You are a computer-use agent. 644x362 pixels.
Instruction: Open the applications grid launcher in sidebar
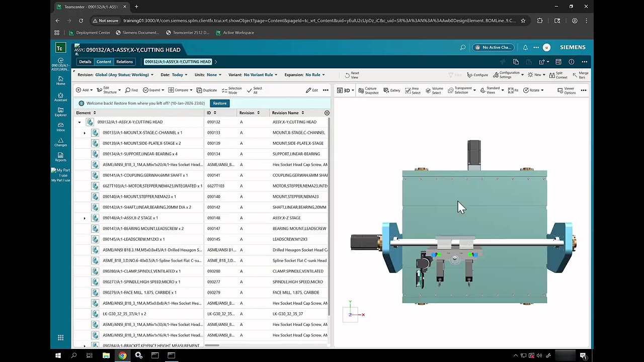click(60, 338)
